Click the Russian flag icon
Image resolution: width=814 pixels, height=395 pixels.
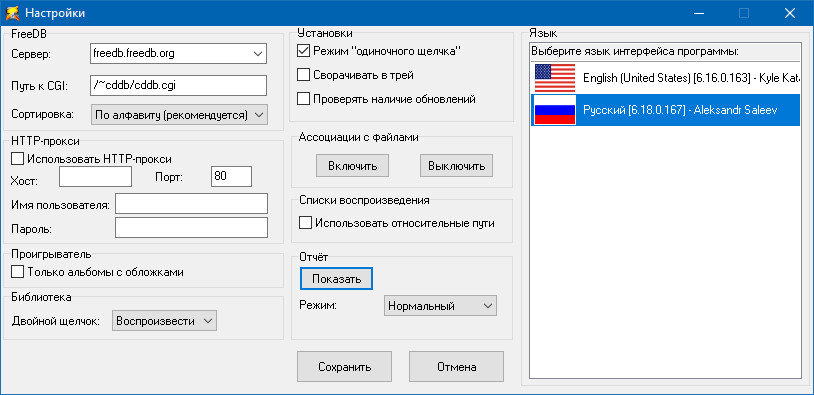pyautogui.click(x=555, y=110)
